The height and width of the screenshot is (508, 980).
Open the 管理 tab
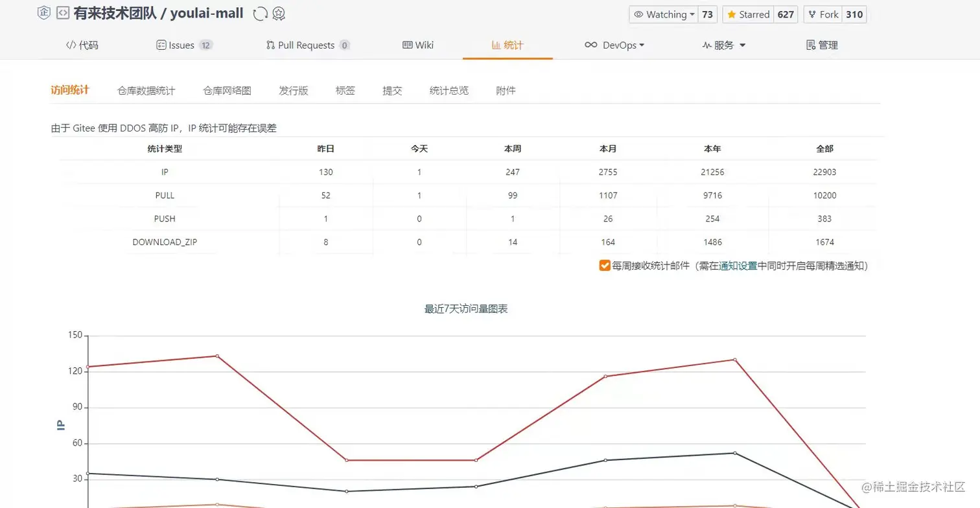tap(822, 45)
